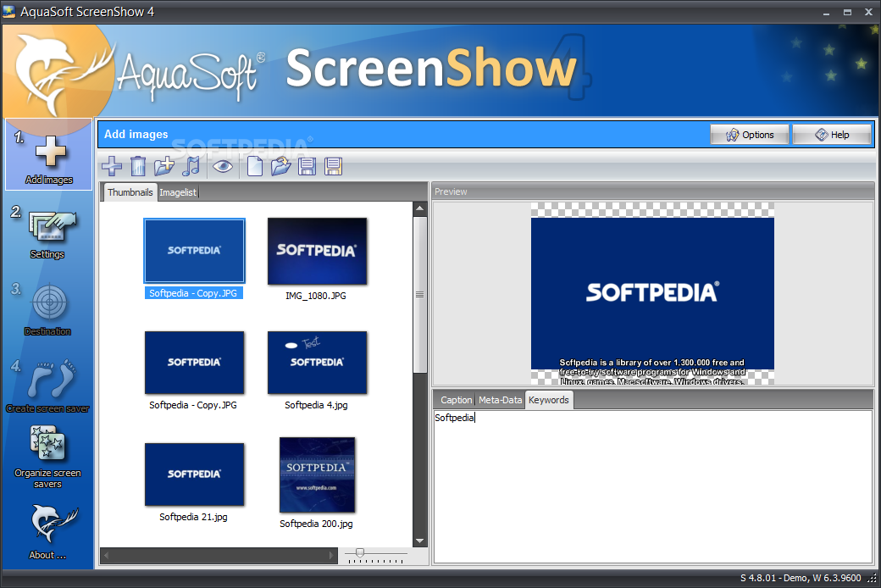This screenshot has height=588, width=881.
Task: Open step 3 Destination in sidebar
Action: point(47,309)
